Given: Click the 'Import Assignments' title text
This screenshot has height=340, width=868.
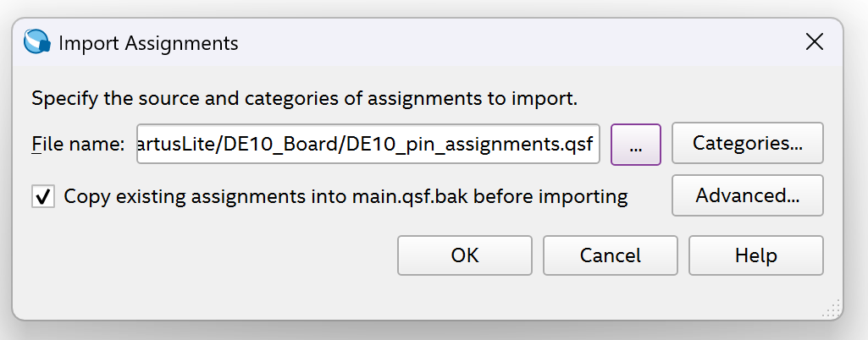Looking at the screenshot, I should coord(148,43).
